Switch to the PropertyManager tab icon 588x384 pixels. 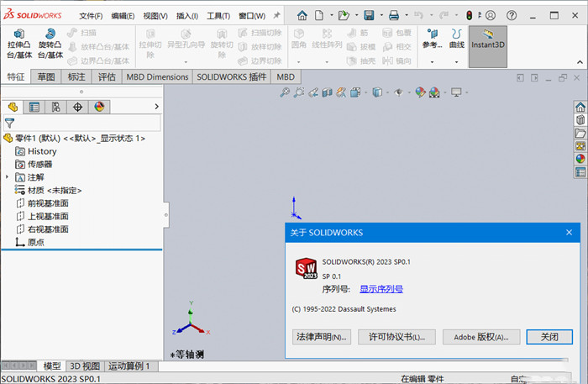tap(34, 108)
